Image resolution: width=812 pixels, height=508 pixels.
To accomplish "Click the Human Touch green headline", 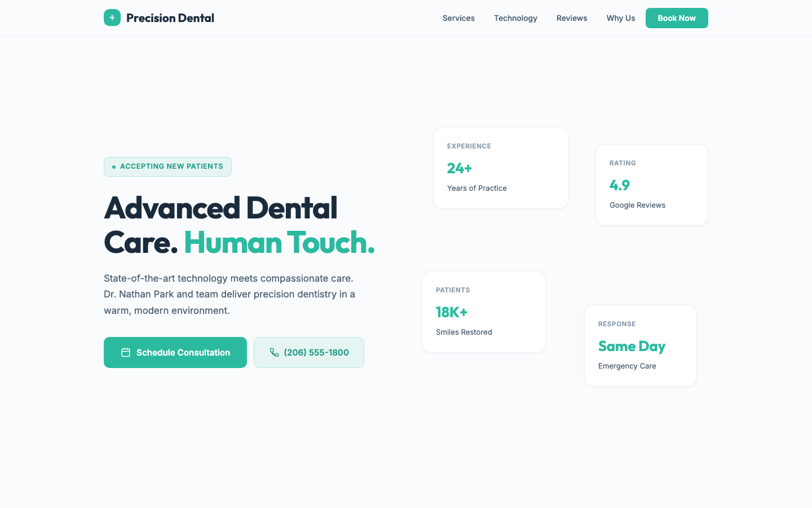I will point(279,243).
